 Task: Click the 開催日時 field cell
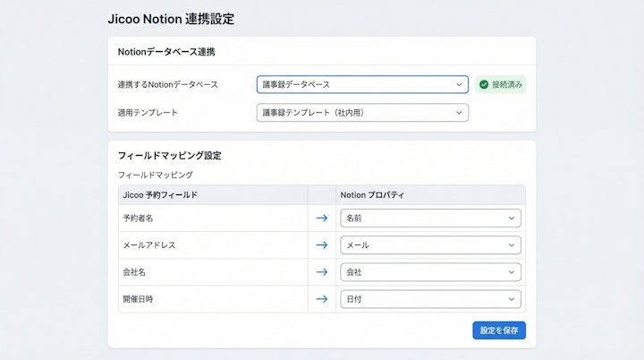click(213, 299)
